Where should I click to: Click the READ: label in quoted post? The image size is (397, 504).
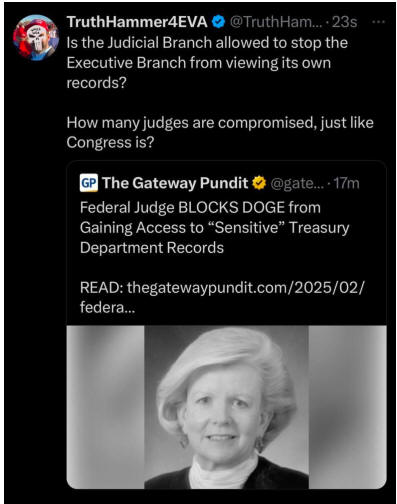(x=102, y=287)
